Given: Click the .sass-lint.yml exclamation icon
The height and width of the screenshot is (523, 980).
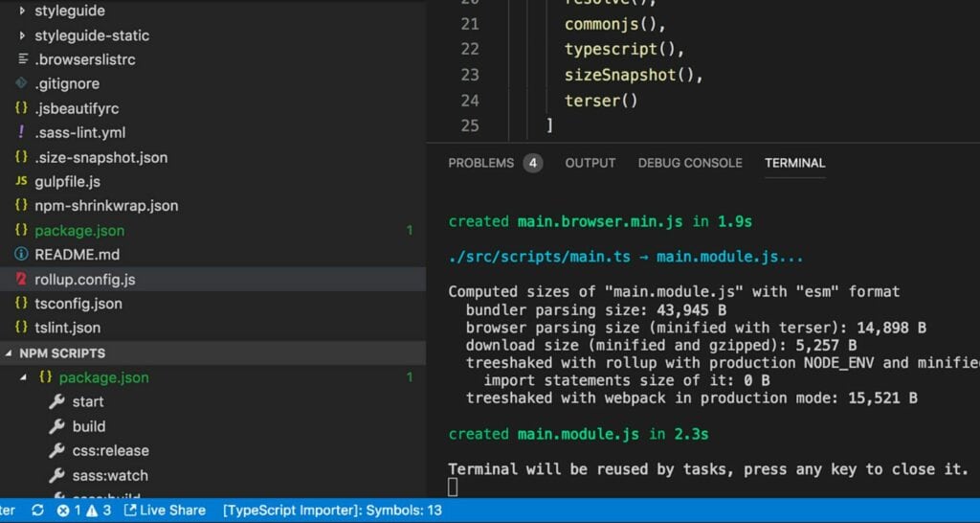Looking at the screenshot, I should click(x=21, y=132).
